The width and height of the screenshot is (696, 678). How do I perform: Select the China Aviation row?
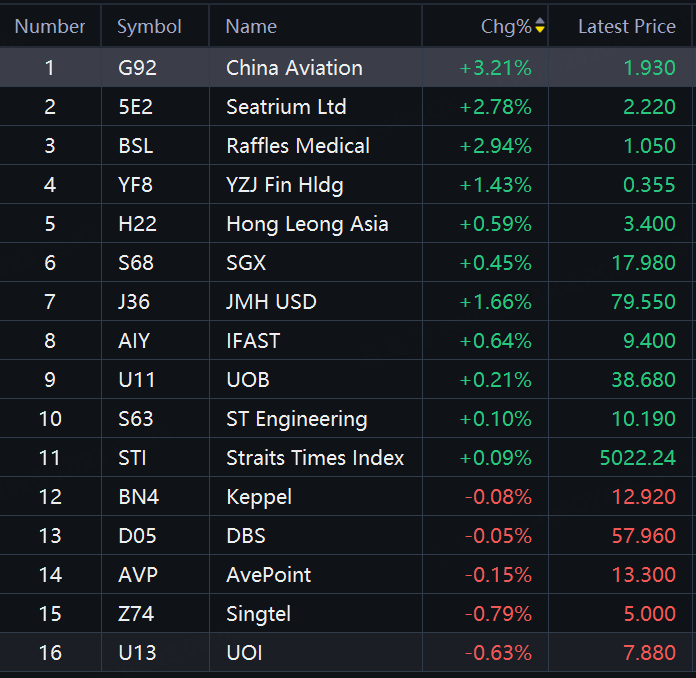(x=294, y=68)
